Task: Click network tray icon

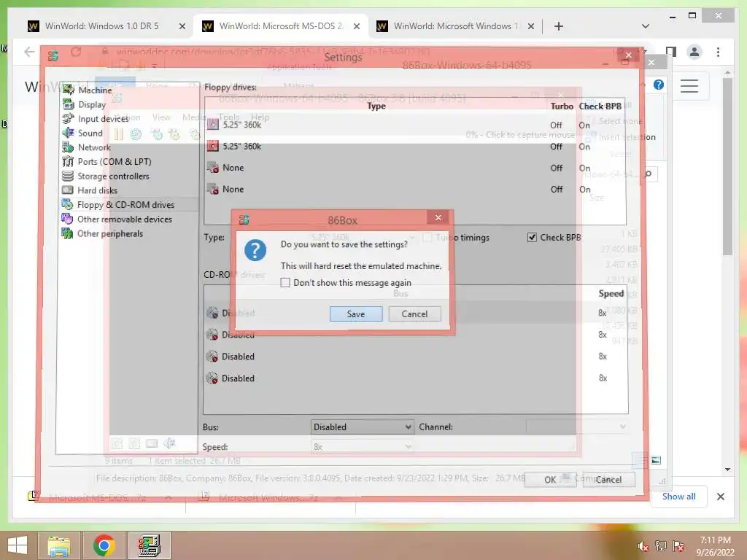Action: pos(661,546)
